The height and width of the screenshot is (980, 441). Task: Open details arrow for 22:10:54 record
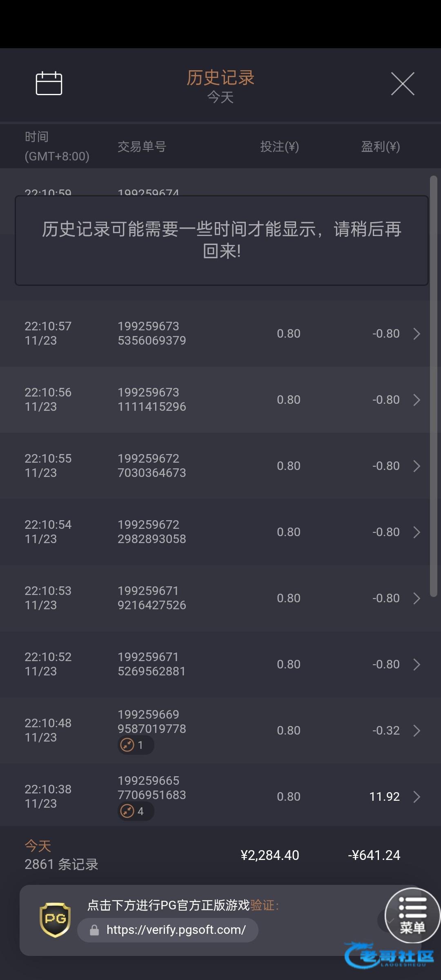tap(416, 532)
